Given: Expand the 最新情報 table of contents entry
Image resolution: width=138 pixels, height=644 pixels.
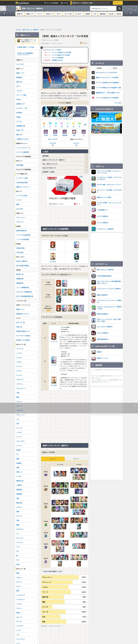Looking at the screenshot, I should (x=65, y=156).
